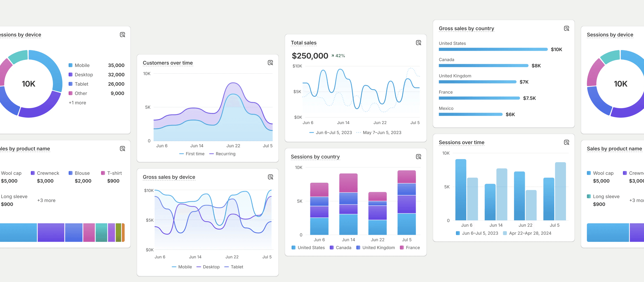
Task: Open report icon on Gross sales by device card
Action: [270, 177]
